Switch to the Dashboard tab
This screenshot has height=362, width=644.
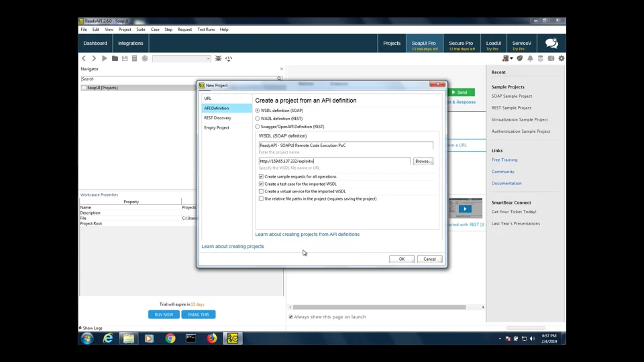point(95,43)
